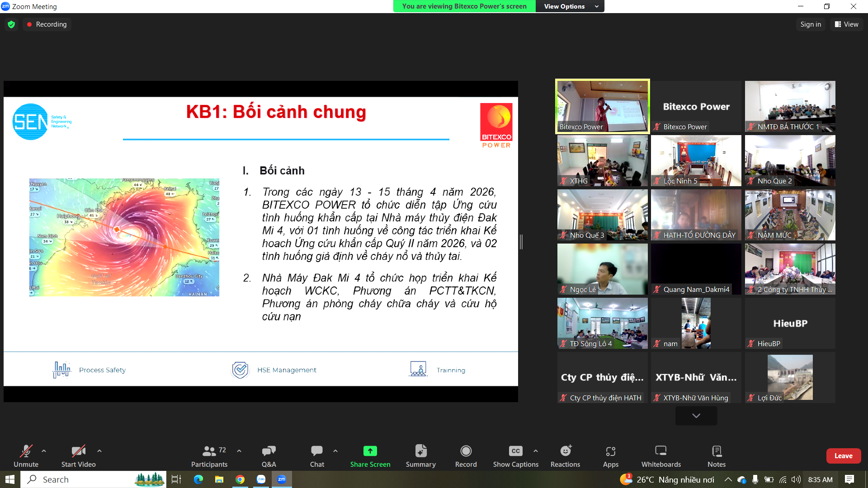This screenshot has width=868, height=488.
Task: Open the Q&A panel
Action: [x=269, y=455]
